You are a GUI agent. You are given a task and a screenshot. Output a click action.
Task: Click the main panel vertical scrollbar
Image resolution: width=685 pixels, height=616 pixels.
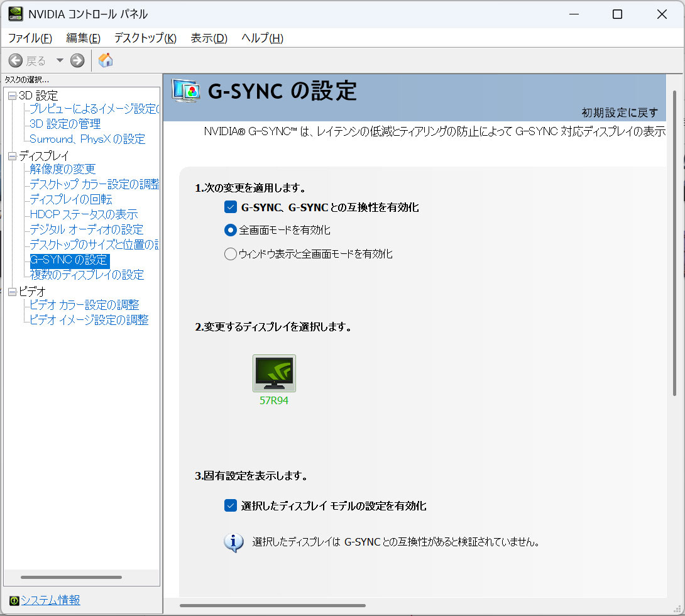coord(674,243)
